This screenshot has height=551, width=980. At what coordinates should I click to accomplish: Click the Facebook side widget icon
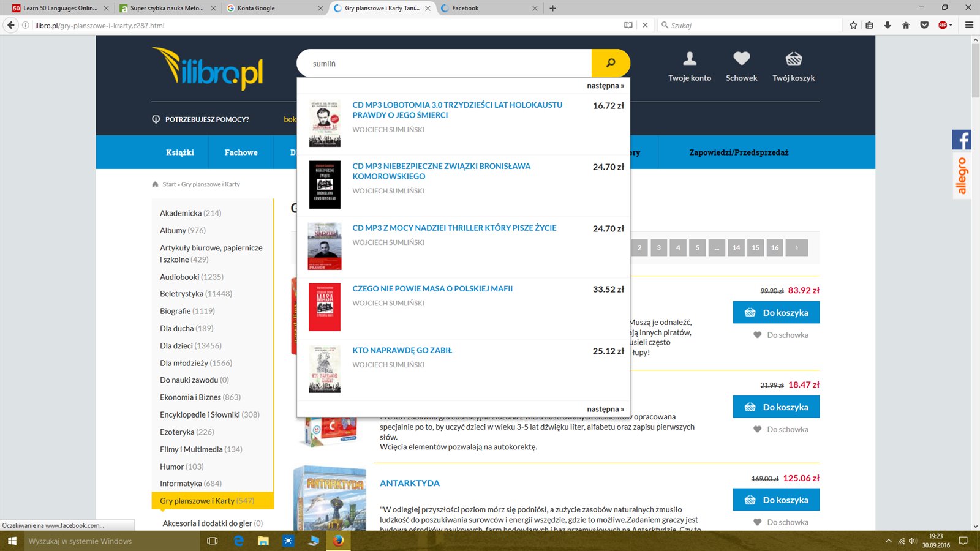click(x=961, y=140)
